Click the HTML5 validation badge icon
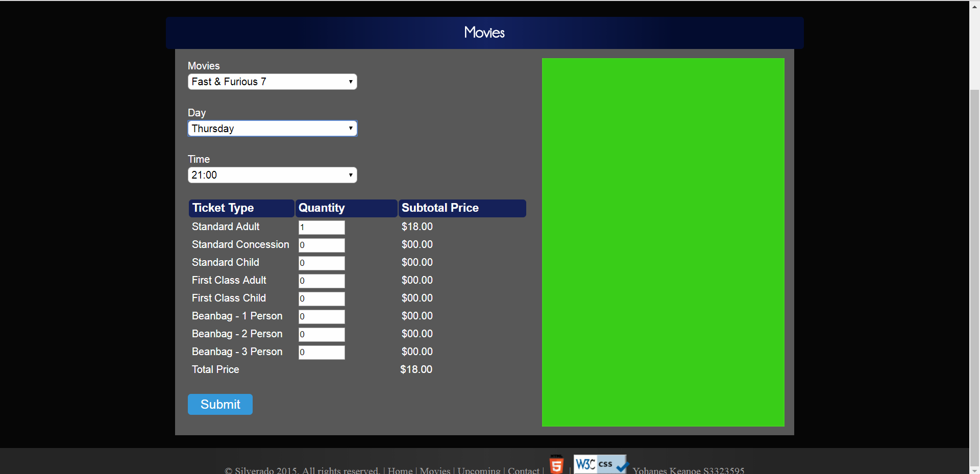 (x=556, y=464)
